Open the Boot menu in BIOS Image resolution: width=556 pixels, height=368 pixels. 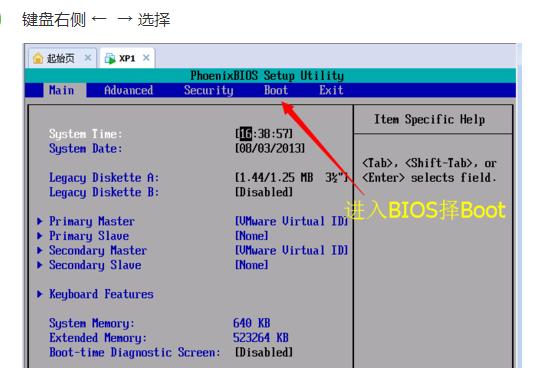[276, 90]
